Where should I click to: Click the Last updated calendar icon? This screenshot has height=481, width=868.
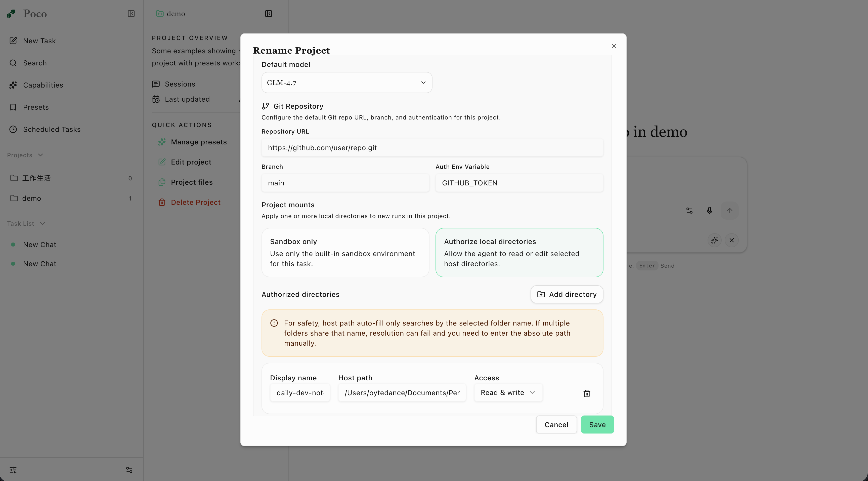[156, 99]
